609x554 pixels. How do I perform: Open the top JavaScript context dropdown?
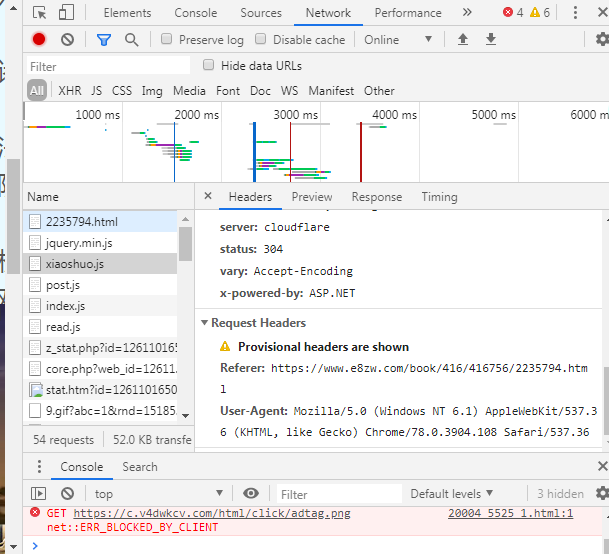tap(158, 494)
